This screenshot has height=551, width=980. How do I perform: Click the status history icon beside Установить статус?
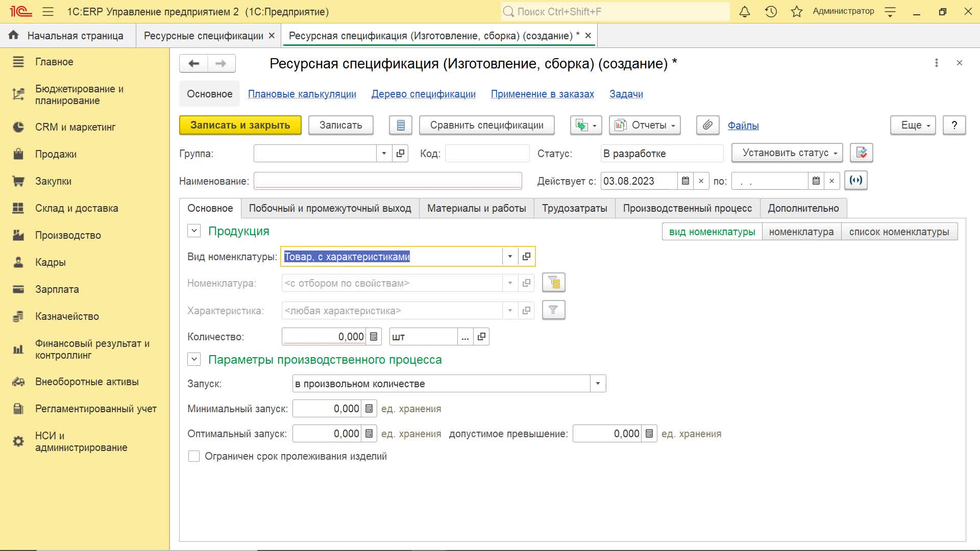pos(862,153)
